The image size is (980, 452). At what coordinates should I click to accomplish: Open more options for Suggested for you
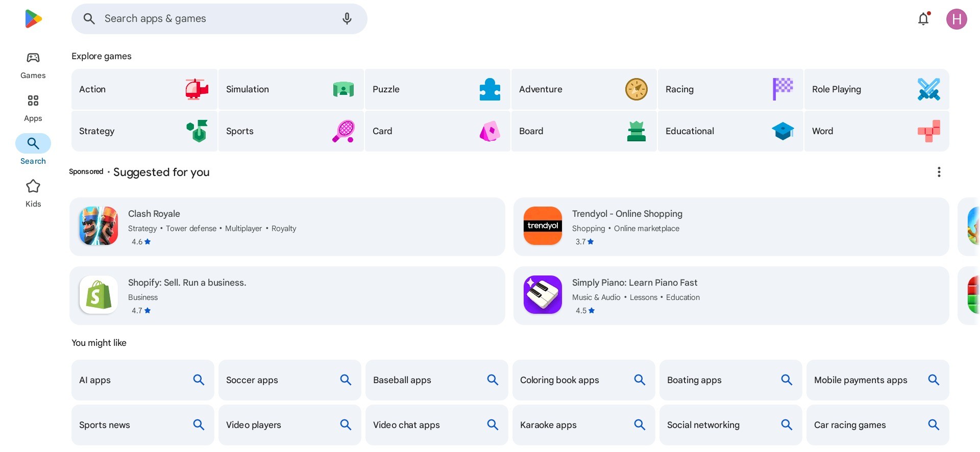939,172
